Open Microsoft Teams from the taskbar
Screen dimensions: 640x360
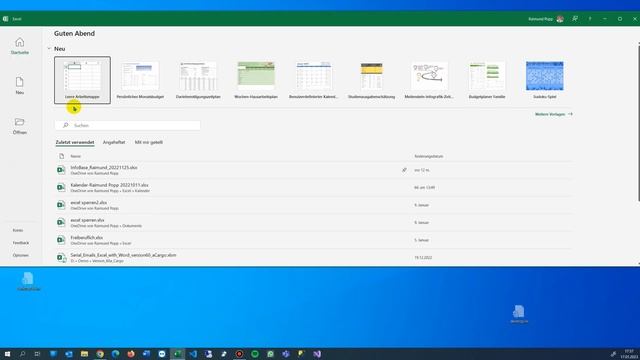coord(286,354)
